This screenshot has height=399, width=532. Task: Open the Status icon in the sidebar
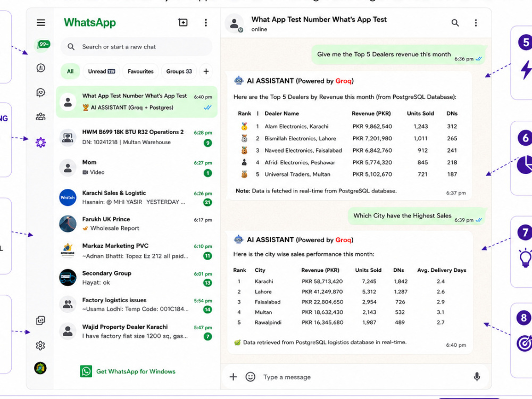coord(41,68)
